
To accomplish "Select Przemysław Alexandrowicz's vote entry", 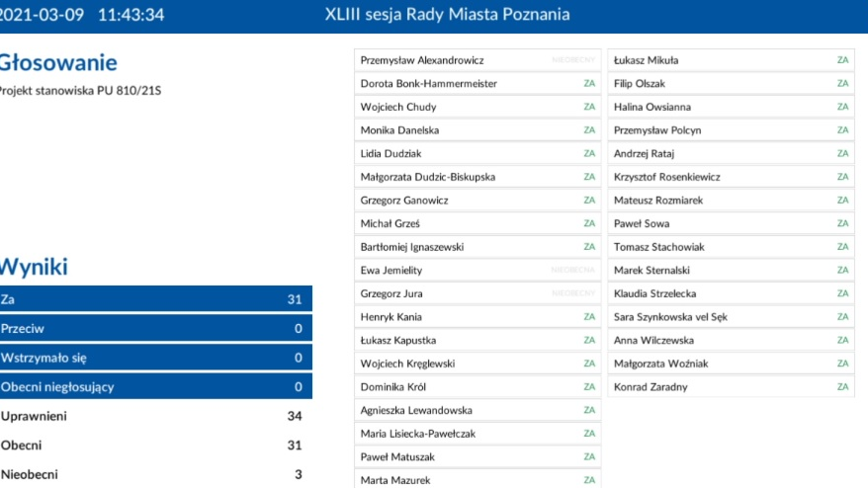I will point(477,60).
